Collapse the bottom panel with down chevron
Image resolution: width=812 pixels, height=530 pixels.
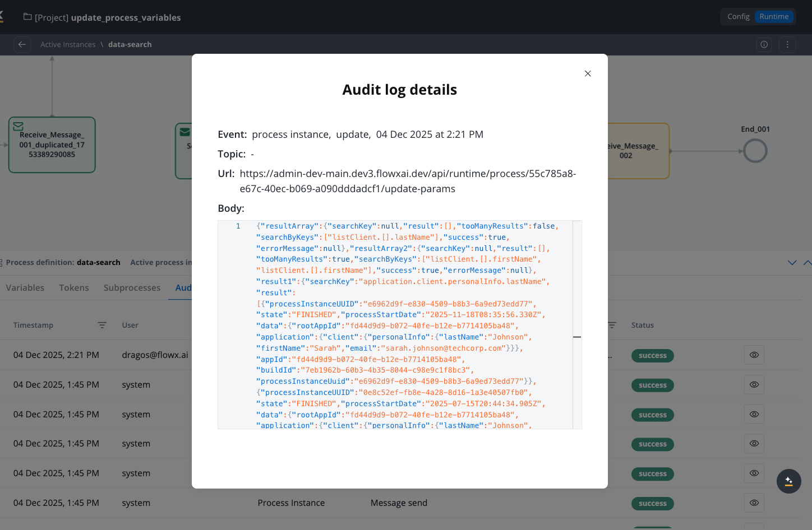click(x=792, y=262)
